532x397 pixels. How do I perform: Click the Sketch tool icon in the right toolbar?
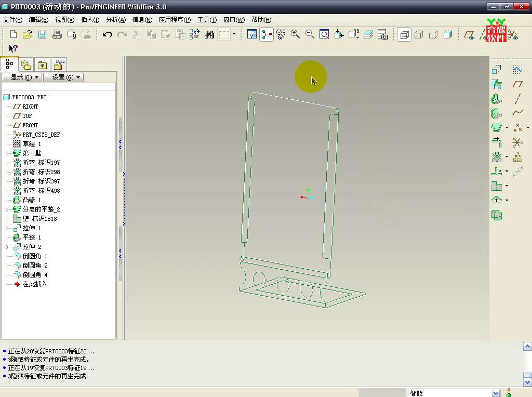coord(518,70)
